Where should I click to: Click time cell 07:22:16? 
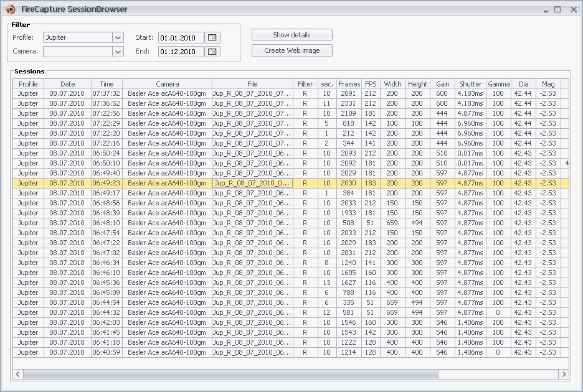pyautogui.click(x=107, y=144)
